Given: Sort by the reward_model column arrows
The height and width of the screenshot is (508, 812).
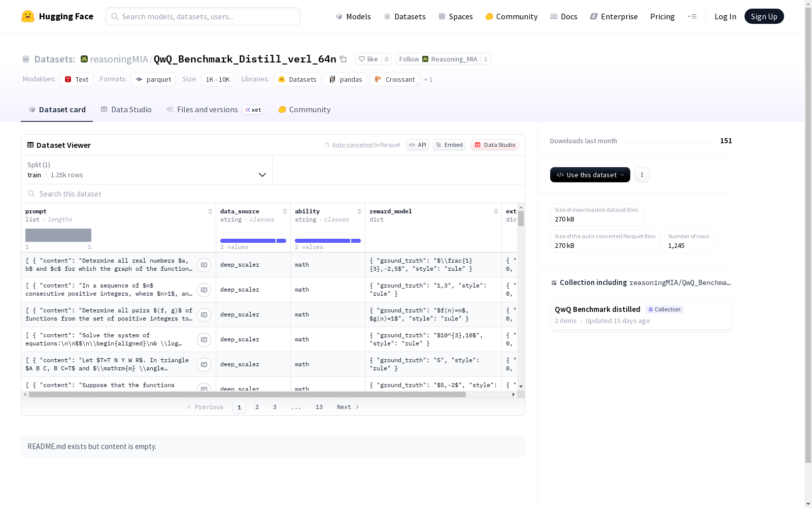Looking at the screenshot, I should click(496, 211).
